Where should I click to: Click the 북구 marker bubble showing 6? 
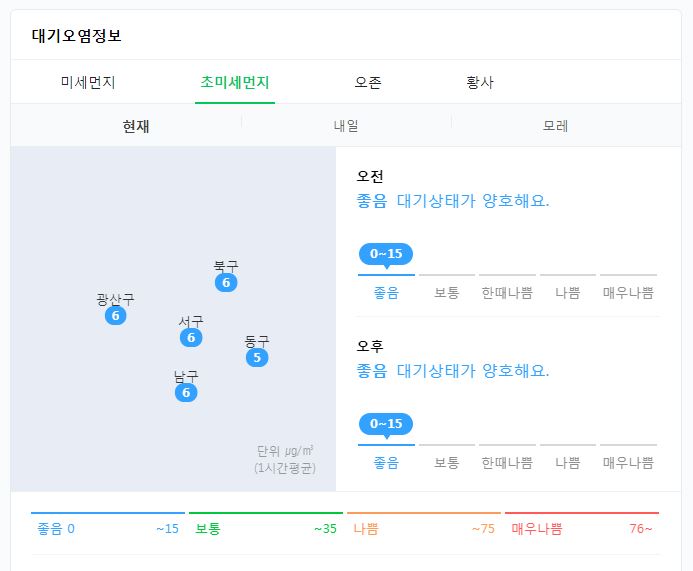tap(226, 282)
